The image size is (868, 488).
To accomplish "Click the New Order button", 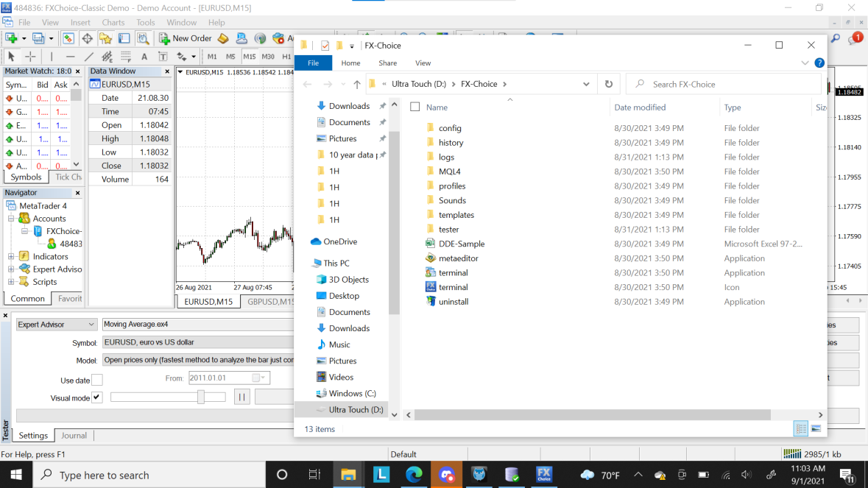I will click(x=186, y=38).
